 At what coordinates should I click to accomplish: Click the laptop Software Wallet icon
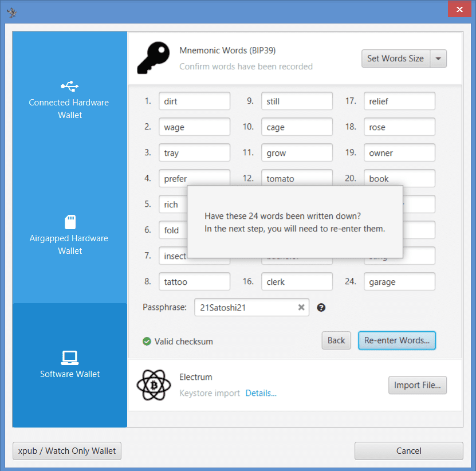tap(70, 358)
